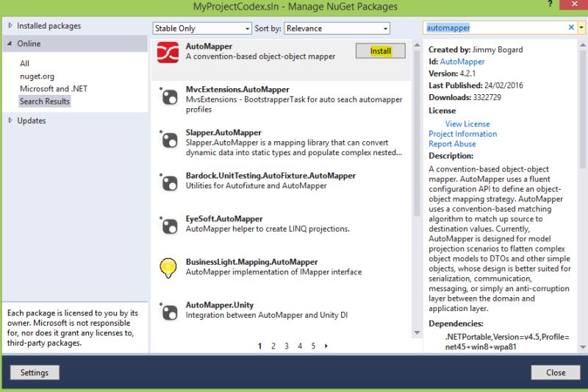Click the Dependencies: heading
This screenshot has width=588, height=392.
pos(456,324)
